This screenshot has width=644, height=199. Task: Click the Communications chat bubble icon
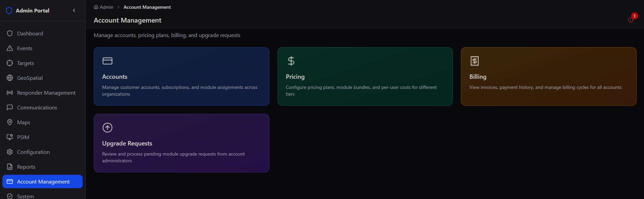point(10,107)
